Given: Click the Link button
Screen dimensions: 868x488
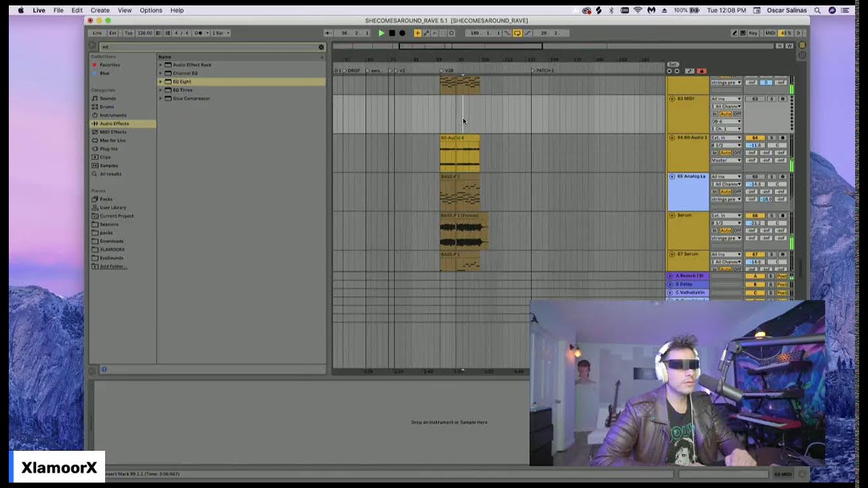Looking at the screenshot, I should click(98, 33).
